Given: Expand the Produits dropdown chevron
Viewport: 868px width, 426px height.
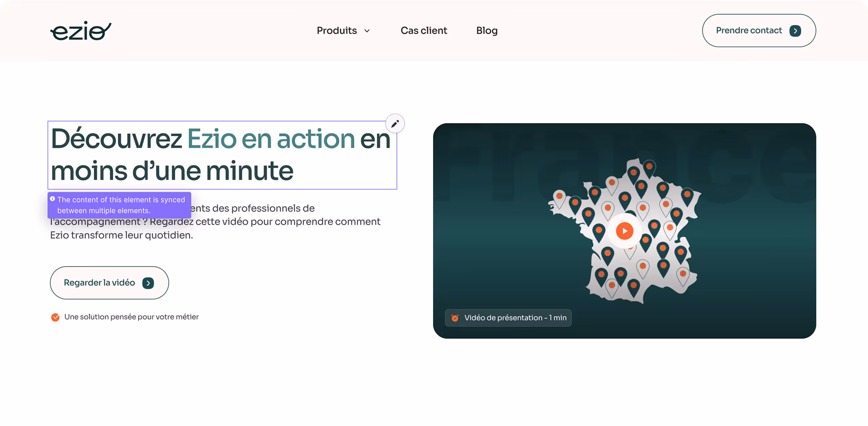Looking at the screenshot, I should tap(367, 31).
